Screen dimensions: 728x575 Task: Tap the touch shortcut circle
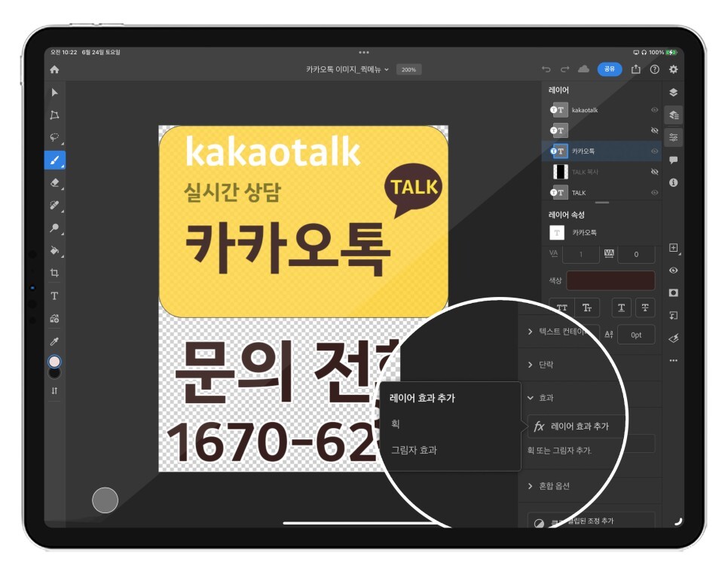point(105,500)
